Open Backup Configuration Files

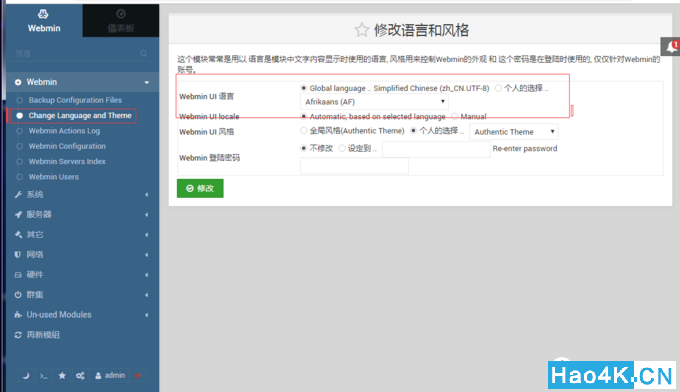tap(75, 100)
